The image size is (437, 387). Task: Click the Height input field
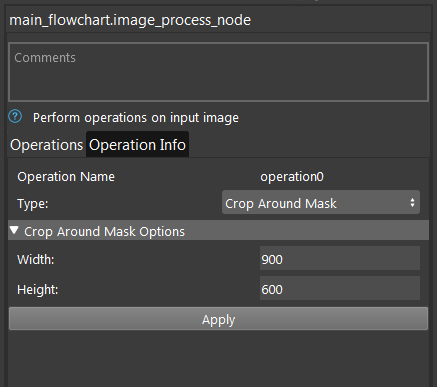click(340, 288)
